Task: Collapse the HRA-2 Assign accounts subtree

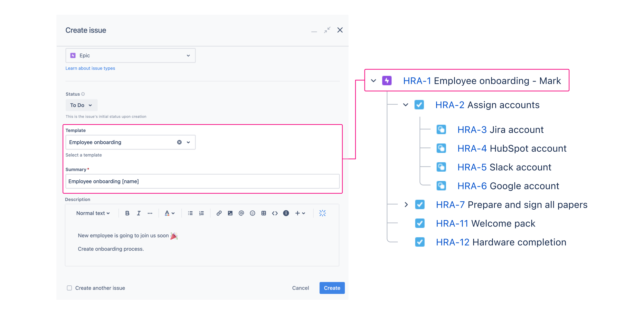Action: click(x=405, y=105)
